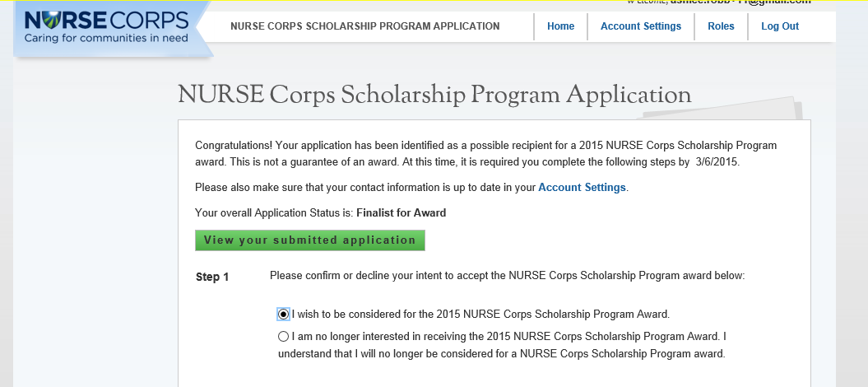Click the NURSE Corps logo

click(106, 20)
